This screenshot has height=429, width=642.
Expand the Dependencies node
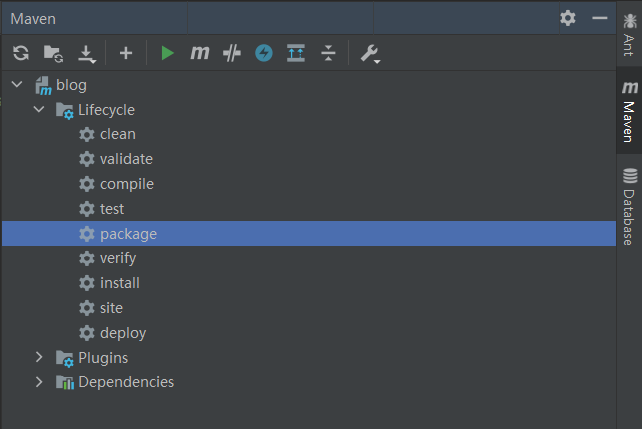pyautogui.click(x=39, y=382)
